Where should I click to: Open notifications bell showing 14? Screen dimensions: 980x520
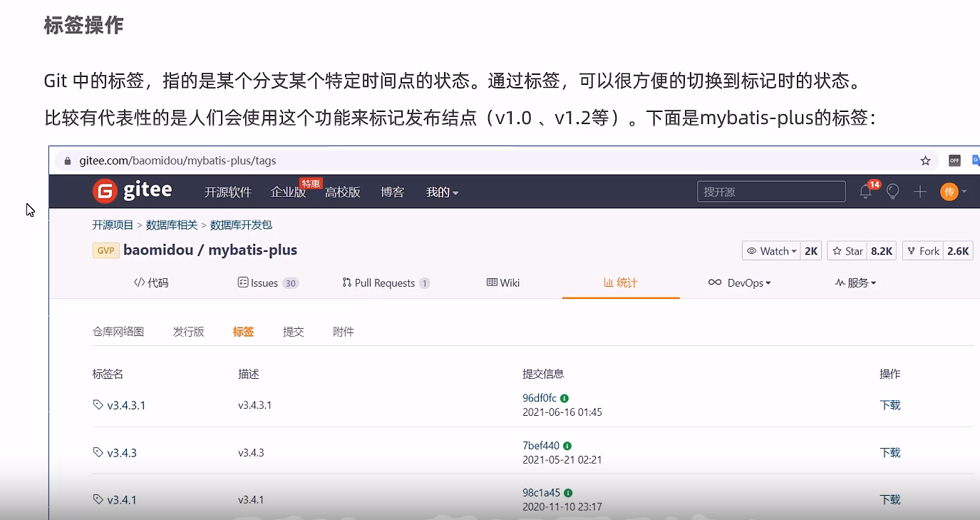coord(865,191)
